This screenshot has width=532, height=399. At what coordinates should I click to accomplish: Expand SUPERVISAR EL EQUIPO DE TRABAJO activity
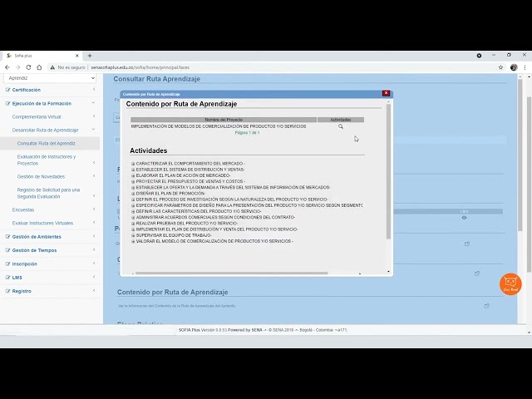tap(133, 235)
